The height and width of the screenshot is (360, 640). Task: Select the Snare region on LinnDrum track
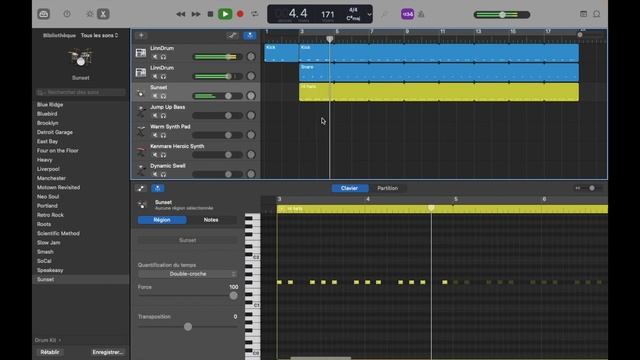[x=439, y=72]
